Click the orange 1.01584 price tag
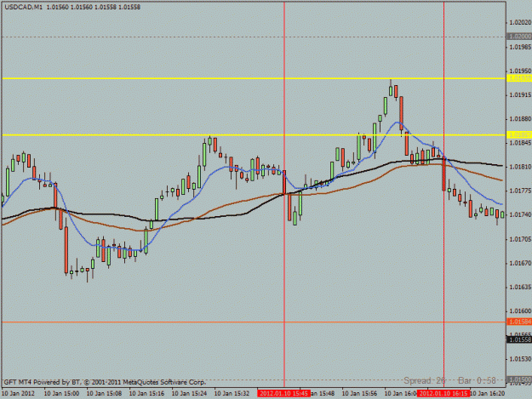532x399 pixels. 518,322
